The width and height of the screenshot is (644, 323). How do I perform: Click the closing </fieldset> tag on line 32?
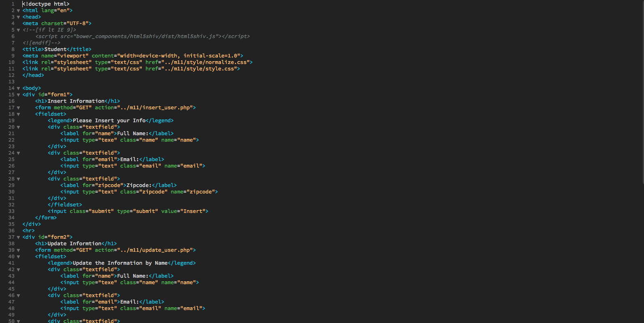tap(65, 205)
